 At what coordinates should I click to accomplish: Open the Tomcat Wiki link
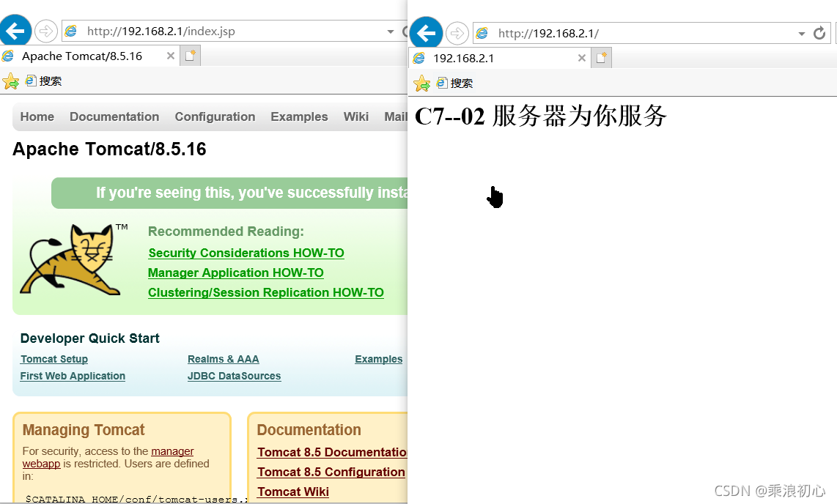[293, 492]
